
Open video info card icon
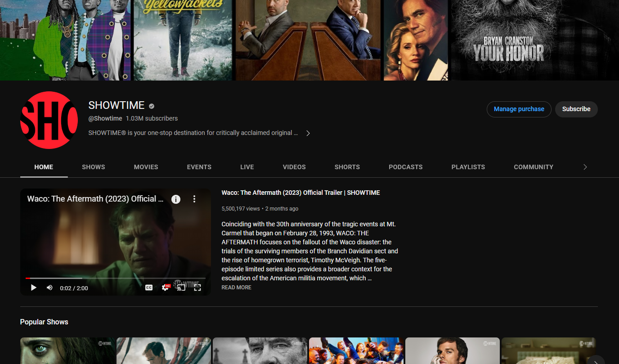[x=176, y=199]
